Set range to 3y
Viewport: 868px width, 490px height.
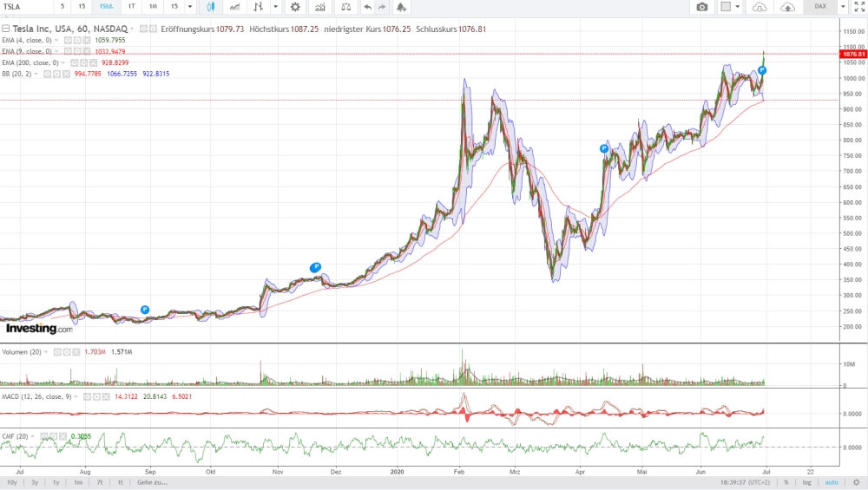click(x=35, y=482)
